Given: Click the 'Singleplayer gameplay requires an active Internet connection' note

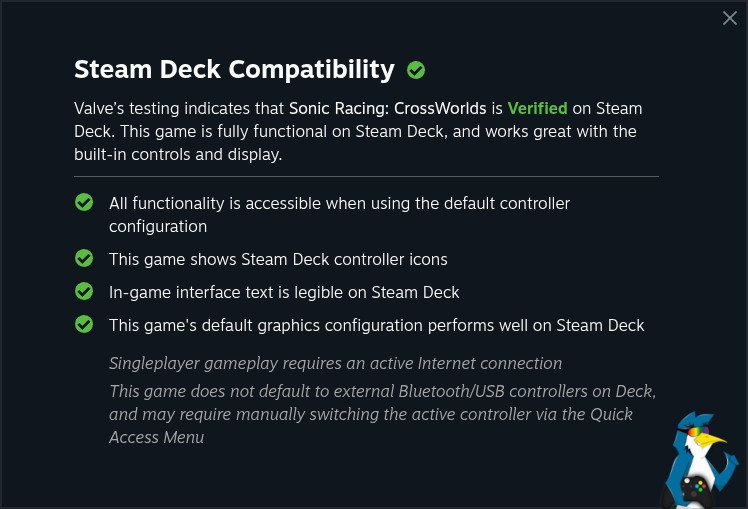Looking at the screenshot, I should pyautogui.click(x=335, y=363).
